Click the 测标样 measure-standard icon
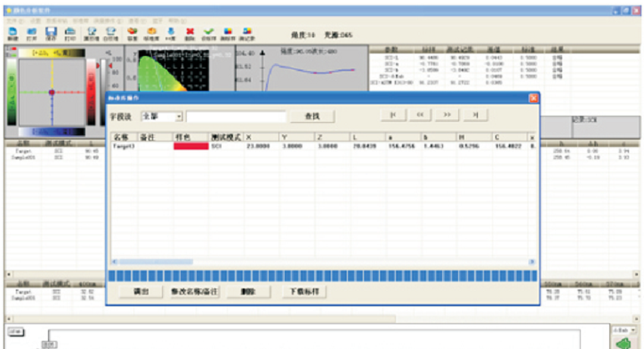 click(x=228, y=34)
